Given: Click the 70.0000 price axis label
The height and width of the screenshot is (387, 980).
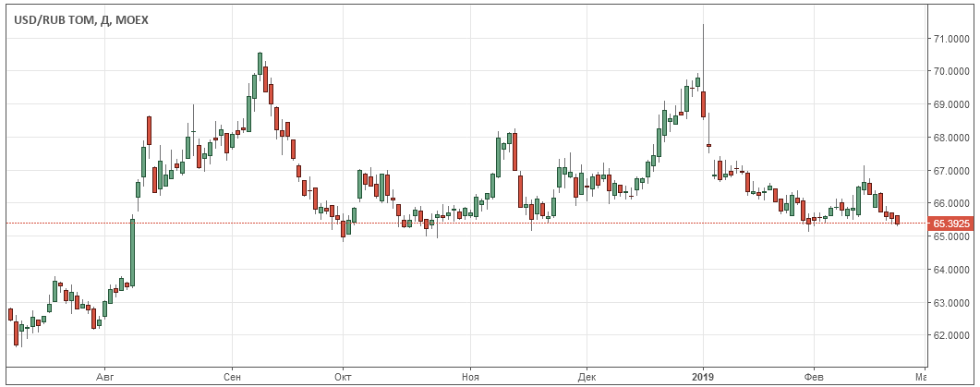Looking at the screenshot, I should 950,72.
